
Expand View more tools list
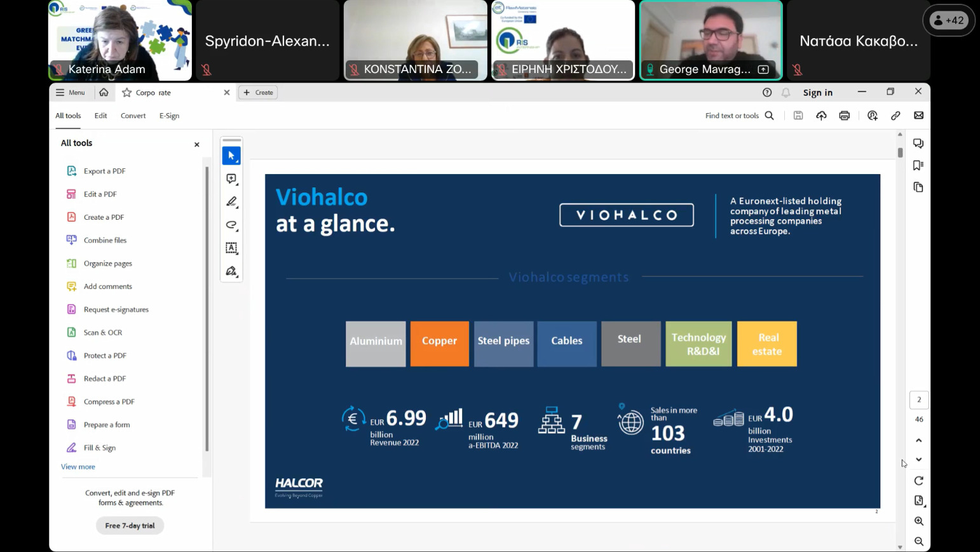(x=78, y=467)
